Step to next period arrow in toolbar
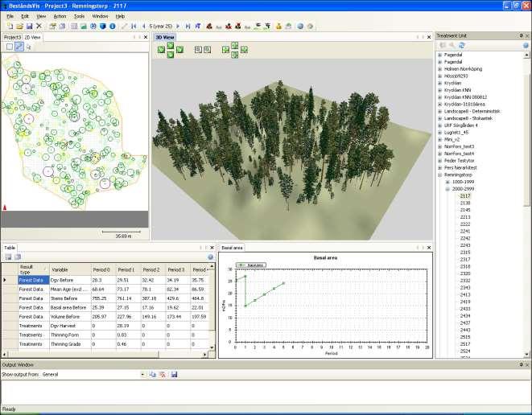The width and height of the screenshot is (532, 415). (x=178, y=26)
